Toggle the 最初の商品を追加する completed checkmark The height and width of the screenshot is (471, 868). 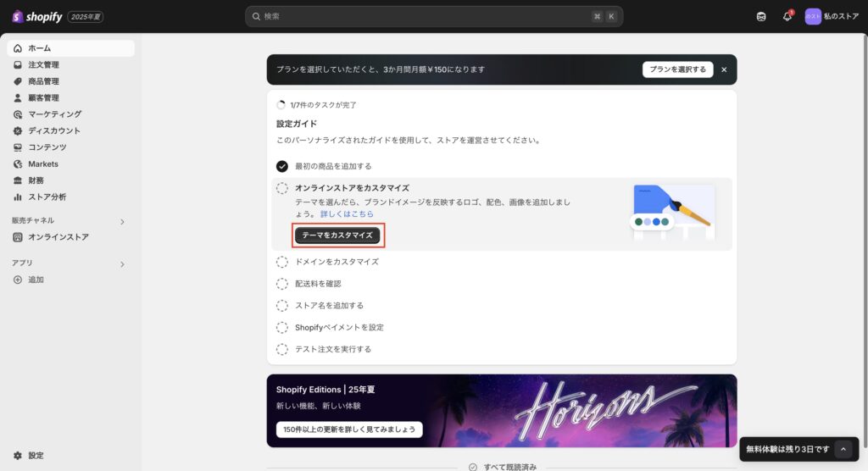click(x=282, y=166)
